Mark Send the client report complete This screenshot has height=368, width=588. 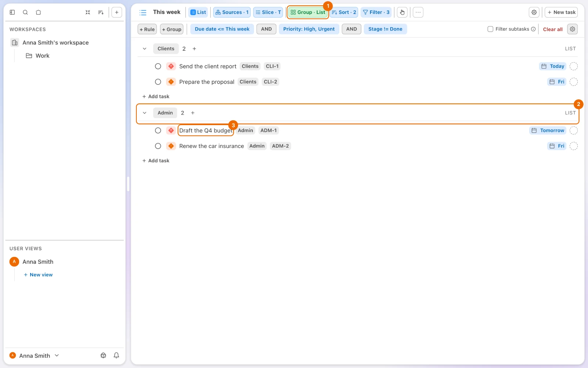click(158, 66)
